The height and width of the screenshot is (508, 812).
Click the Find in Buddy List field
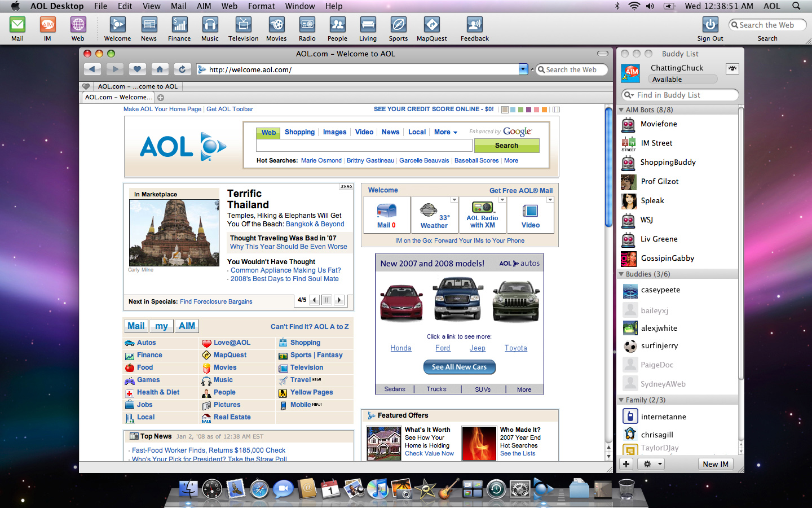679,95
